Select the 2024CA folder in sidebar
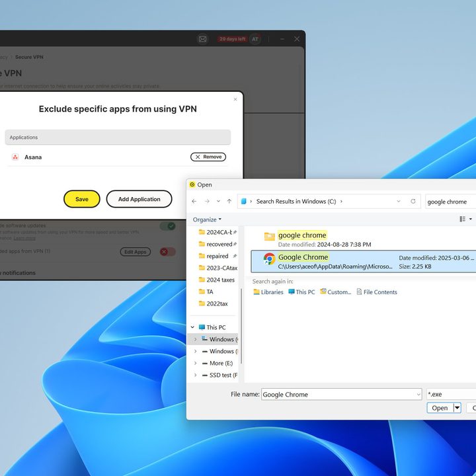Viewport: 476px width, 476px height. (x=218, y=232)
